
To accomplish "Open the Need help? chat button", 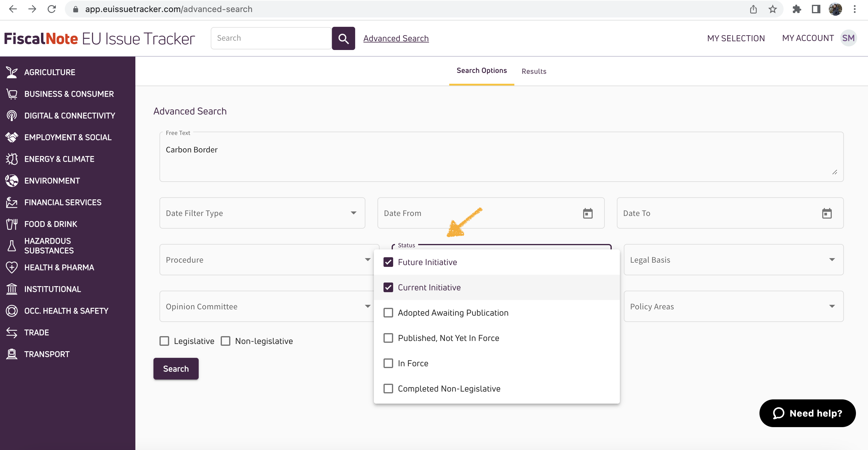I will (807, 413).
